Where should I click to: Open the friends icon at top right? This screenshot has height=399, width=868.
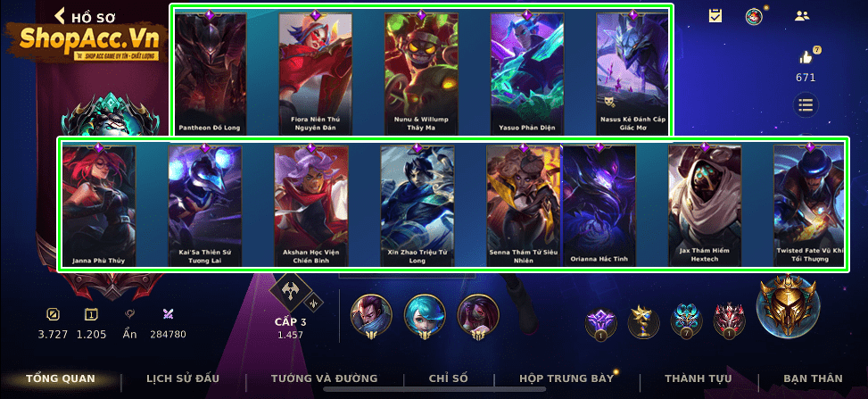(x=802, y=16)
